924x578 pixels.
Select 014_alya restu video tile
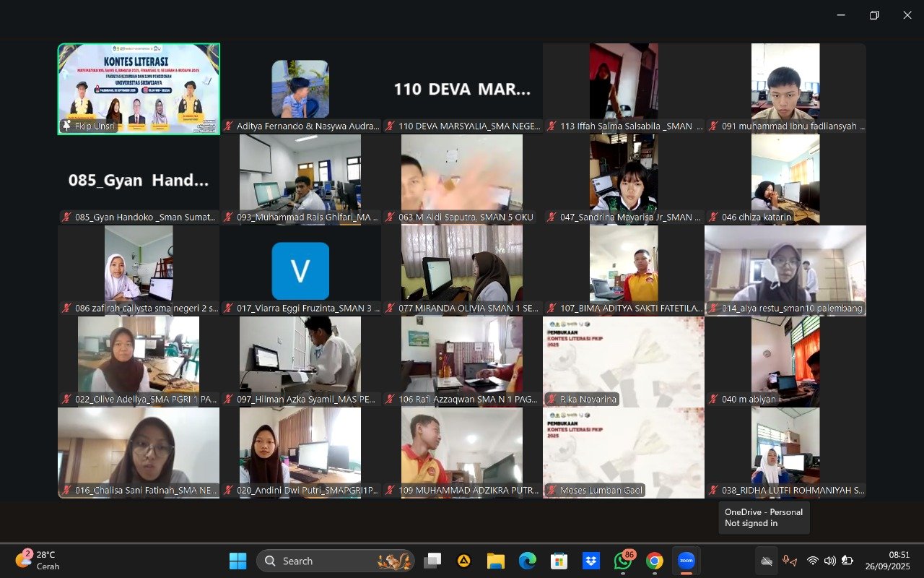tap(785, 271)
